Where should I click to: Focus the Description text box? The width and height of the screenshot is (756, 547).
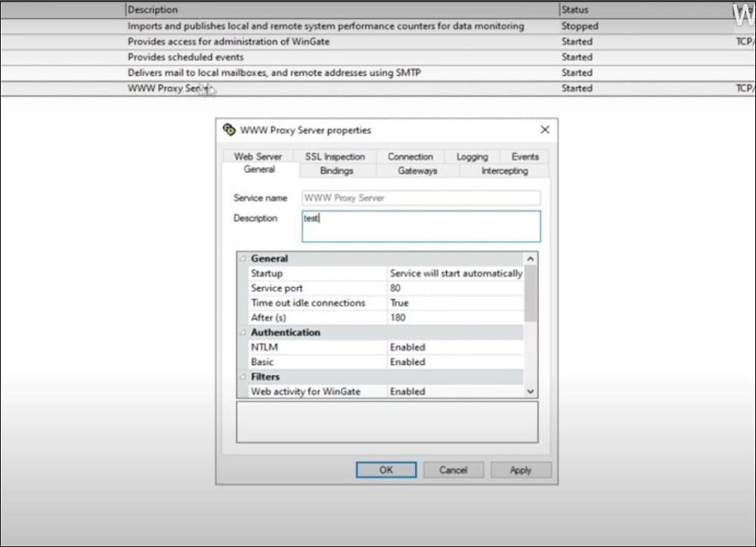421,226
